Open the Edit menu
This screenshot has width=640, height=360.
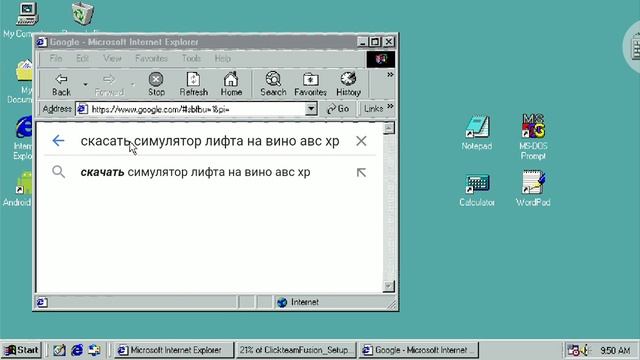(x=82, y=58)
